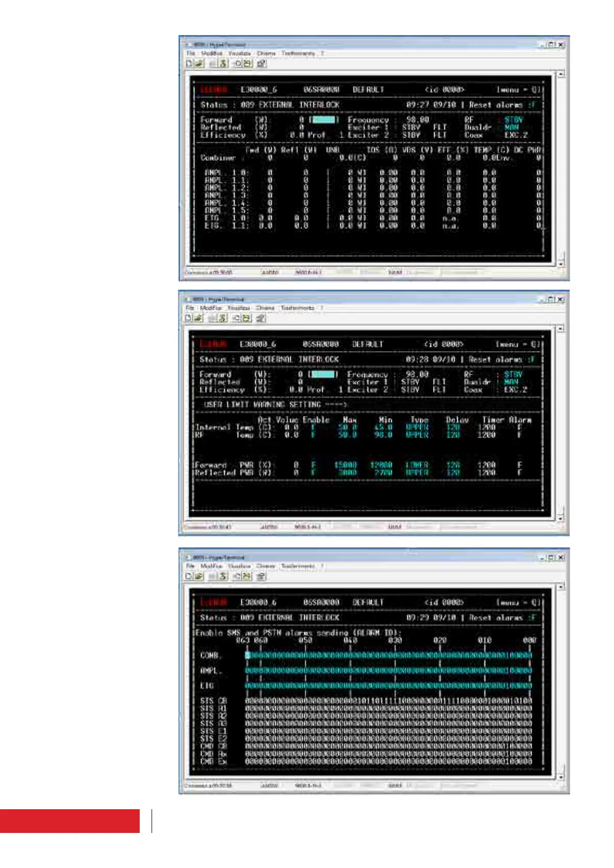Image resolution: width=614 pixels, height=868 pixels.
Task: Click scroll-up arrow in SMS alarms window
Action: coord(561,587)
